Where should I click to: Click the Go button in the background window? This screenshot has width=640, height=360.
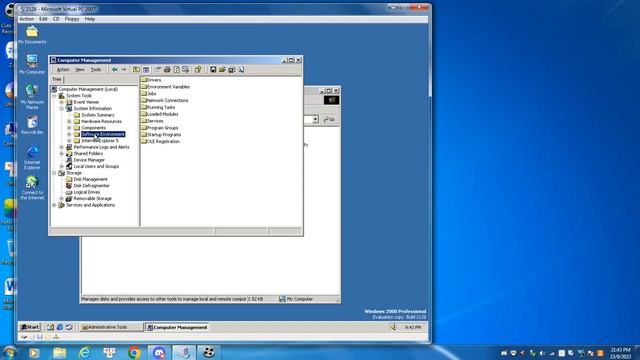(x=329, y=120)
